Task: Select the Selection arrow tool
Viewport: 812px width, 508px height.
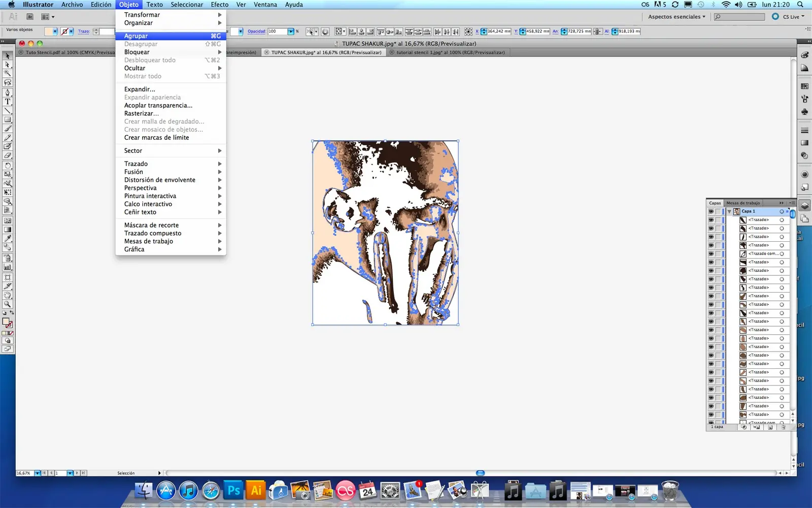Action: (x=8, y=56)
